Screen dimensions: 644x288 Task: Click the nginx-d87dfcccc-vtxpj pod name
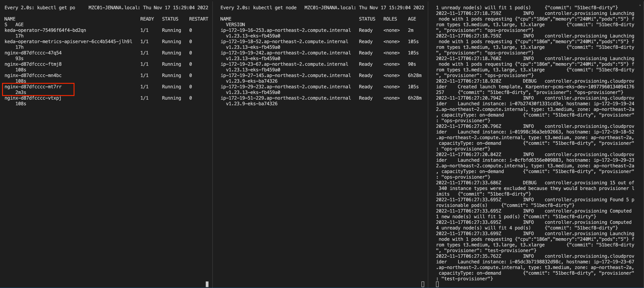[33, 98]
